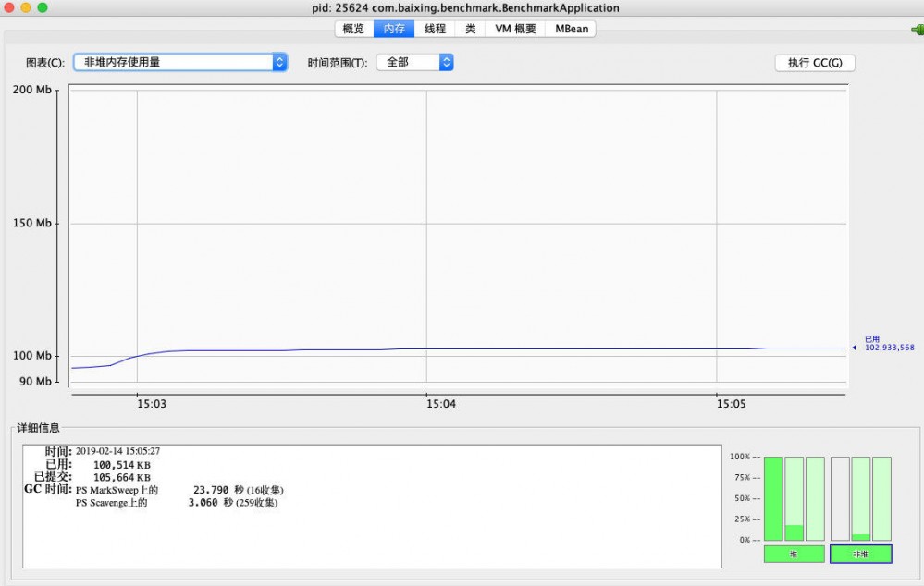The height and width of the screenshot is (586, 924).
Task: Click the 15:04 time axis label
Action: tap(441, 404)
